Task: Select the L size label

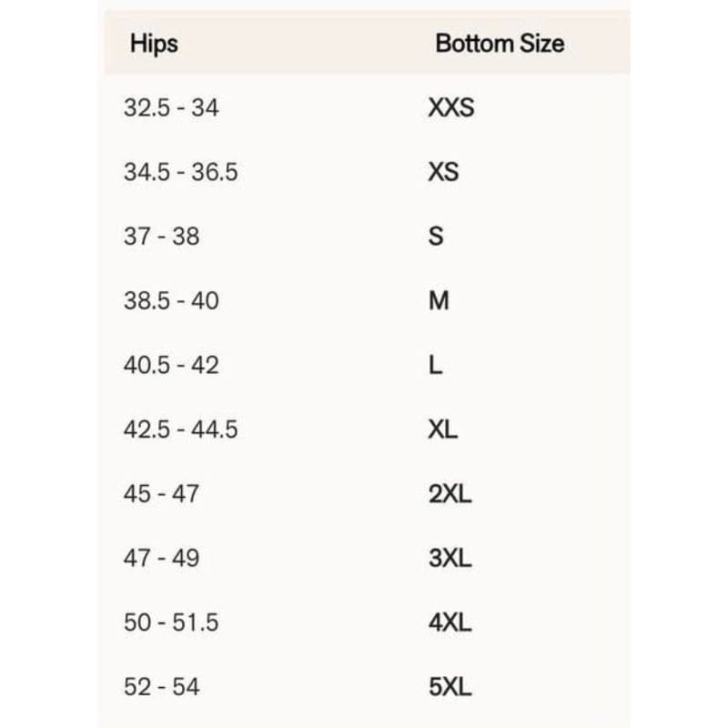Action: [435, 366]
